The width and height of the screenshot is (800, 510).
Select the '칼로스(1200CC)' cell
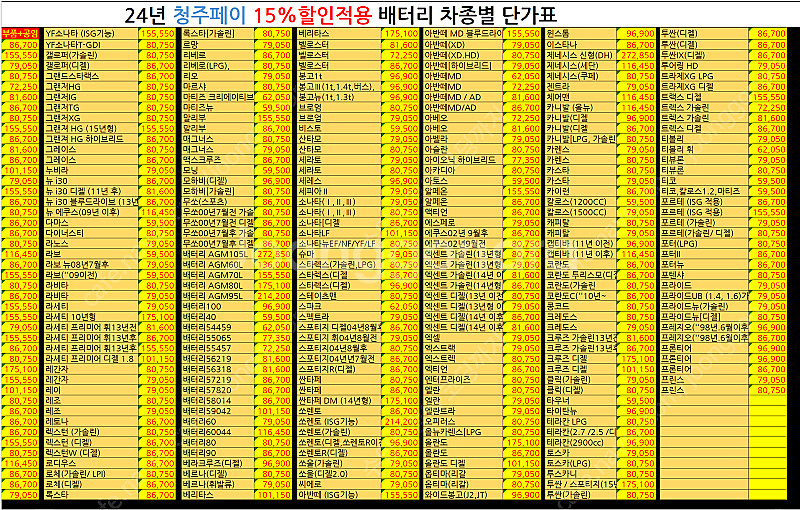(x=581, y=201)
